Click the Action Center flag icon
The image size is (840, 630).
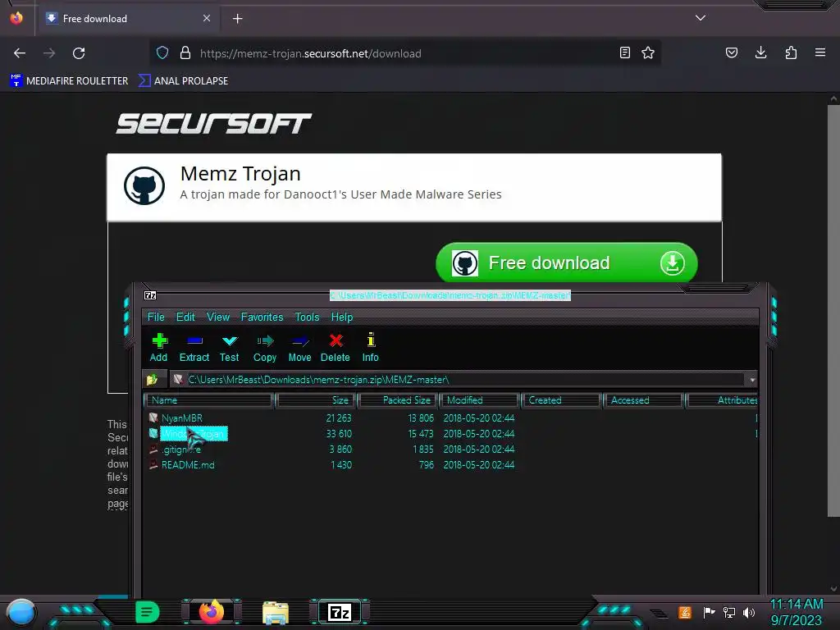tap(710, 612)
